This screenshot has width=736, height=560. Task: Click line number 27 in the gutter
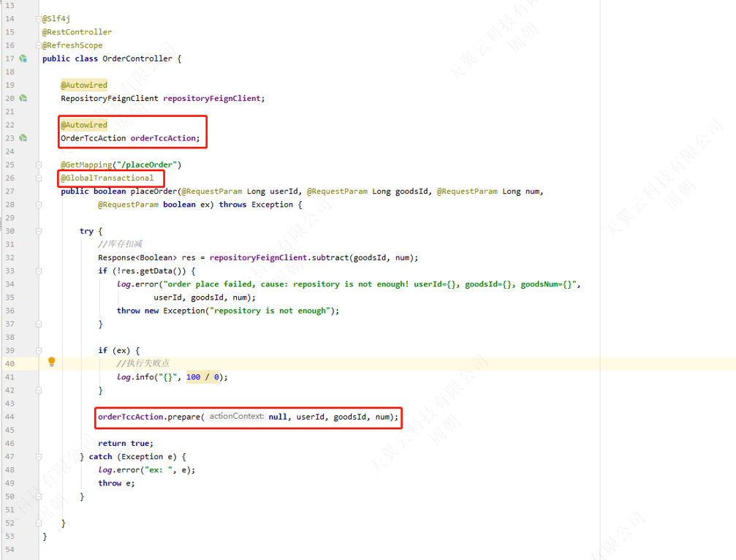[x=10, y=192]
